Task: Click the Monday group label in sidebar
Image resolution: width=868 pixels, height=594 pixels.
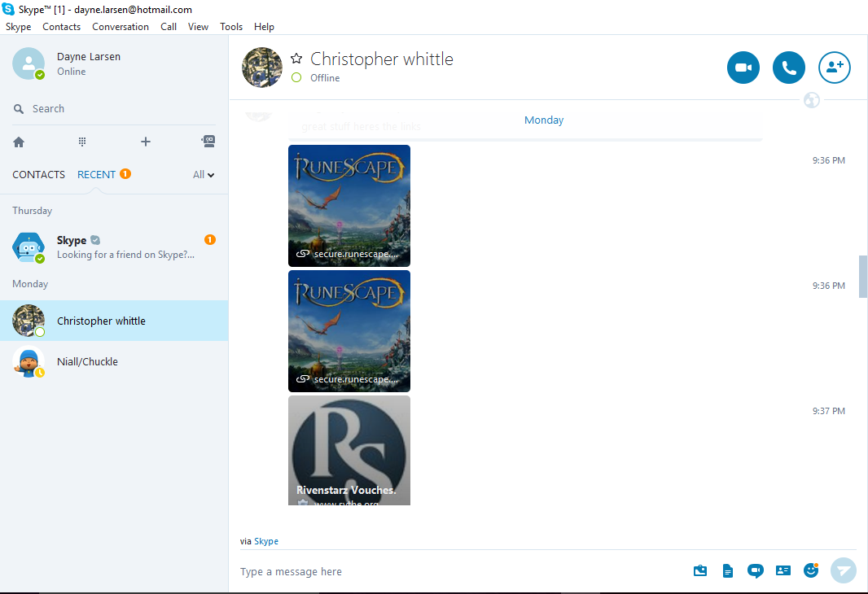Action: click(30, 284)
